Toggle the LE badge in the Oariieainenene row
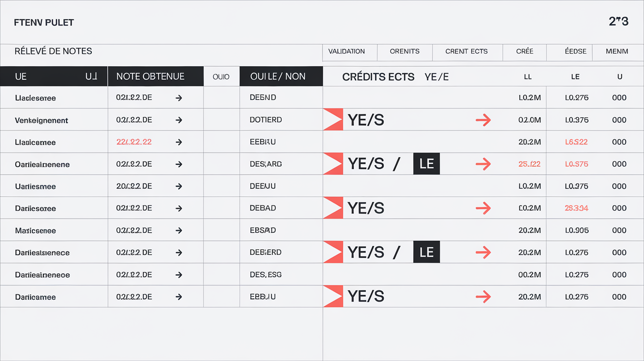The width and height of the screenshot is (644, 361). tap(427, 164)
